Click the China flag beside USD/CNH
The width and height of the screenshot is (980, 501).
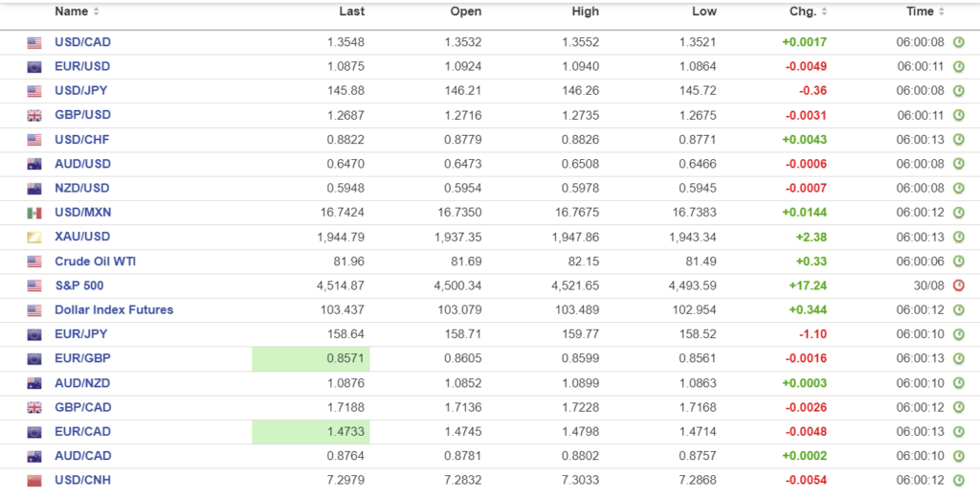click(x=34, y=480)
